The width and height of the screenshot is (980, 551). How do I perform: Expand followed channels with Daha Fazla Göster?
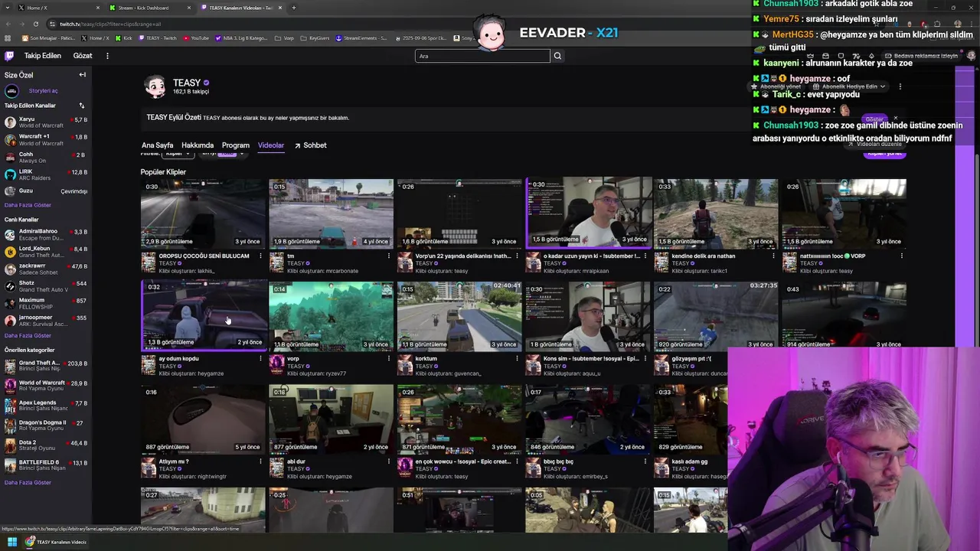click(28, 205)
